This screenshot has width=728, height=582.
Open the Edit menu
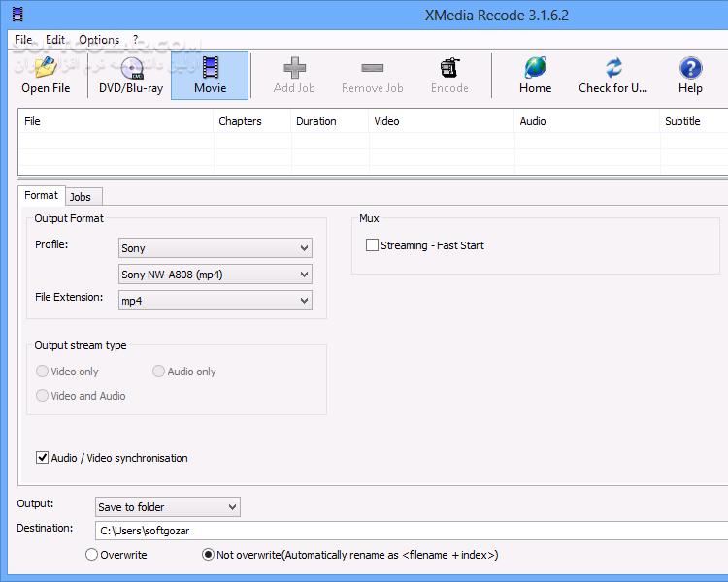click(55, 40)
